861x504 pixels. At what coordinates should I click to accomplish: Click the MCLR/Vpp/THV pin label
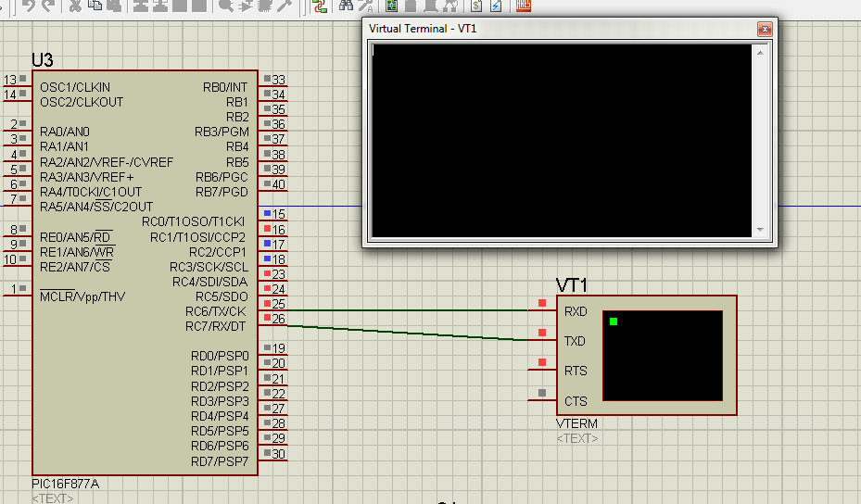[82, 296]
